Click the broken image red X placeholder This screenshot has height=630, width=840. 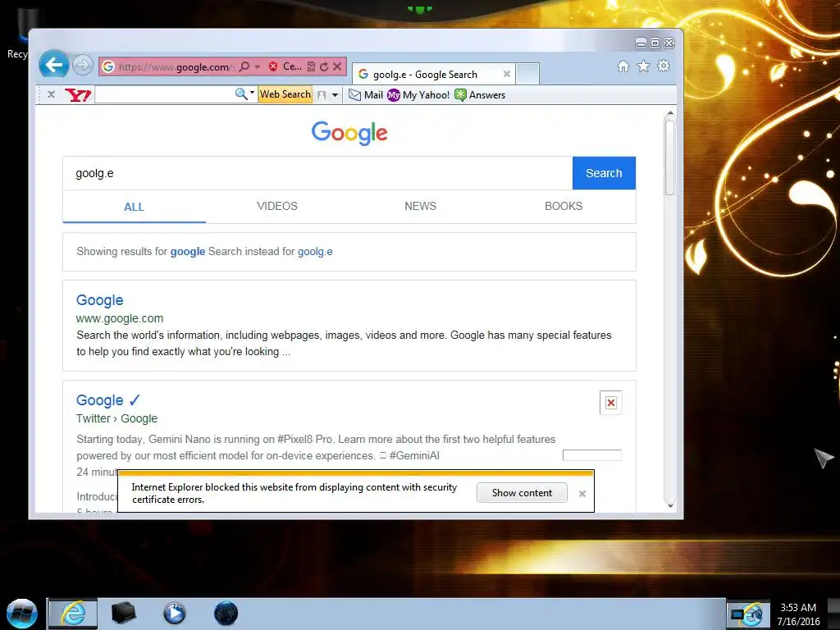pyautogui.click(x=610, y=403)
